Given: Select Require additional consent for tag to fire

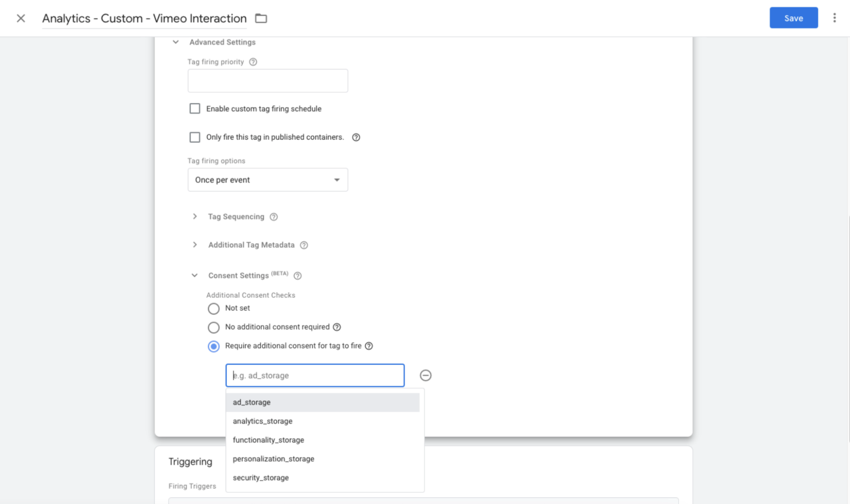Looking at the screenshot, I should click(x=213, y=346).
